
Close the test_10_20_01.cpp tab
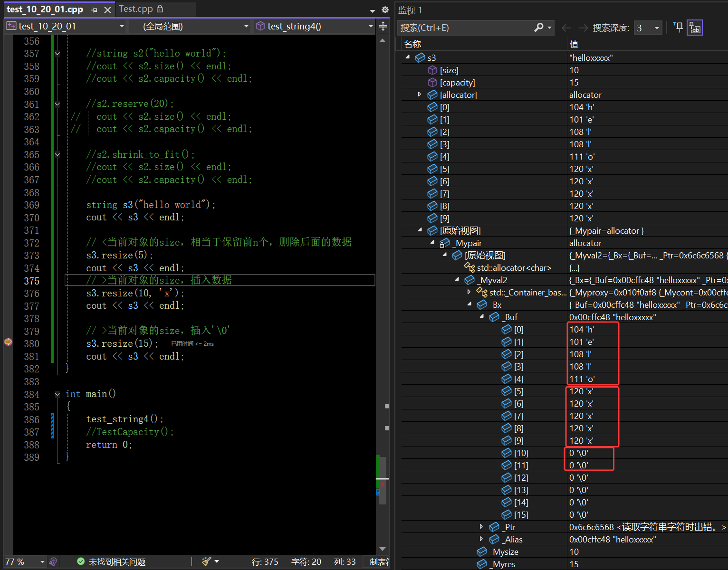coord(108,9)
